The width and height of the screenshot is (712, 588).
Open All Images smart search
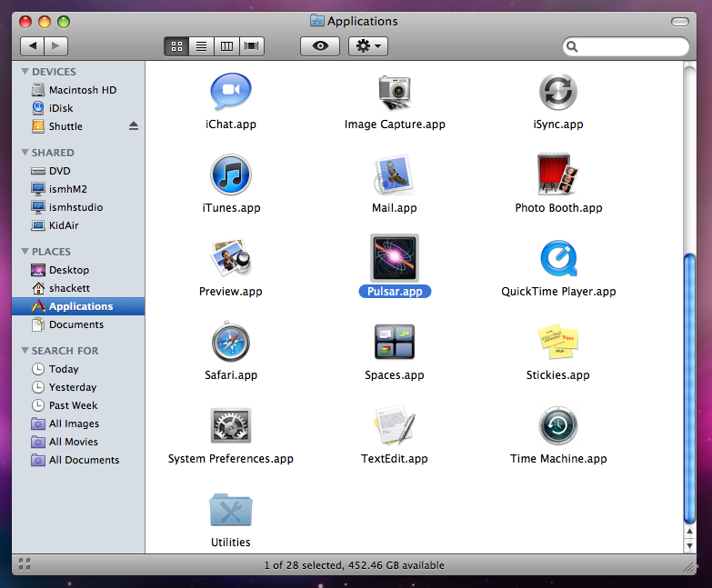(x=78, y=424)
